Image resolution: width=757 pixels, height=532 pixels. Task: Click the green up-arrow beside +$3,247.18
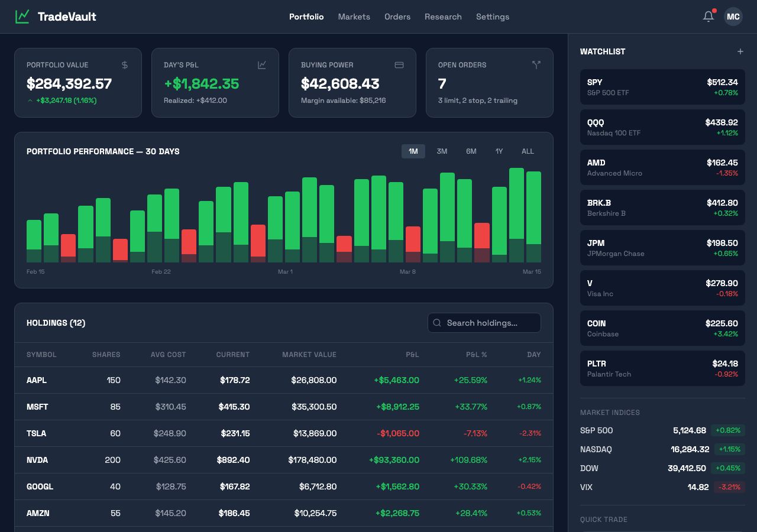[30, 100]
